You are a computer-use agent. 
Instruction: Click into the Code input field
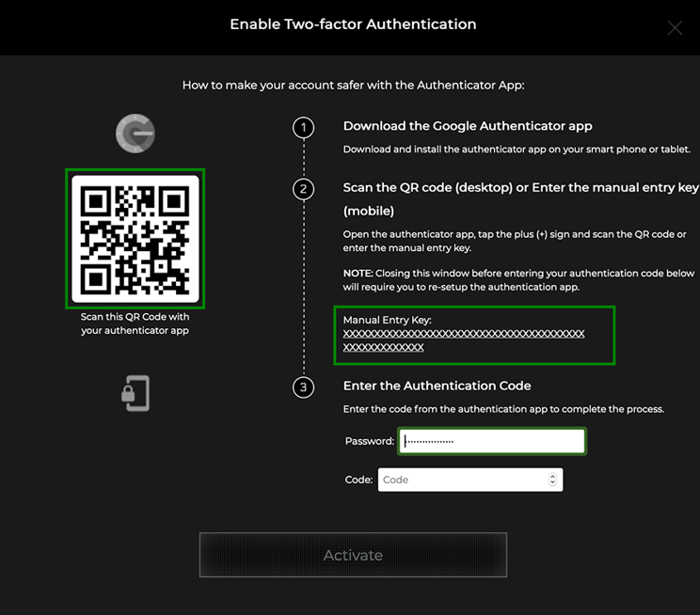[470, 480]
